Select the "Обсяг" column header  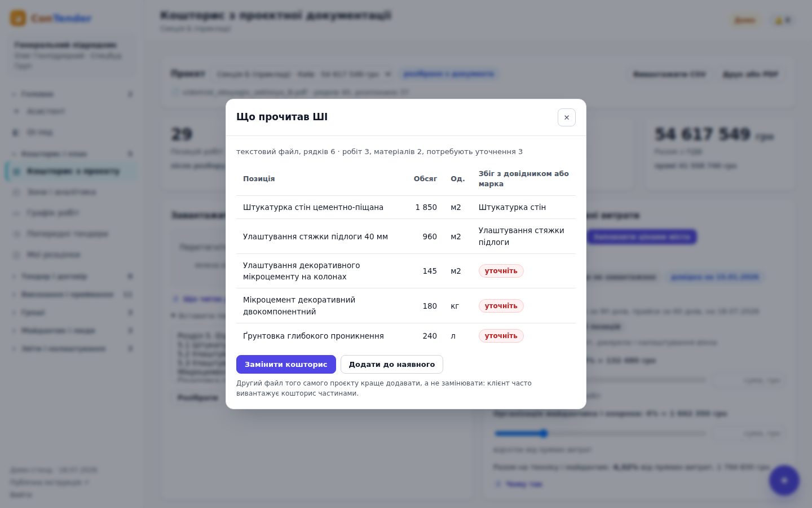pos(425,179)
